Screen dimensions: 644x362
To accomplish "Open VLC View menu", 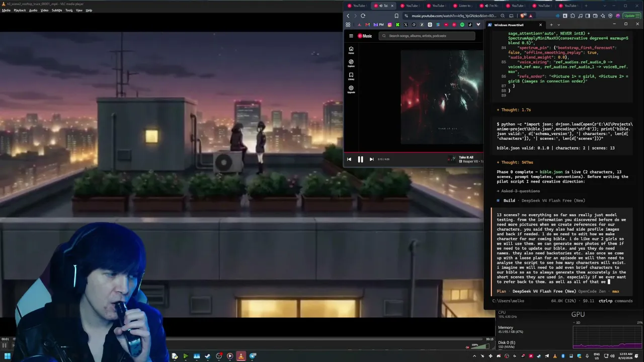I will click(79, 10).
